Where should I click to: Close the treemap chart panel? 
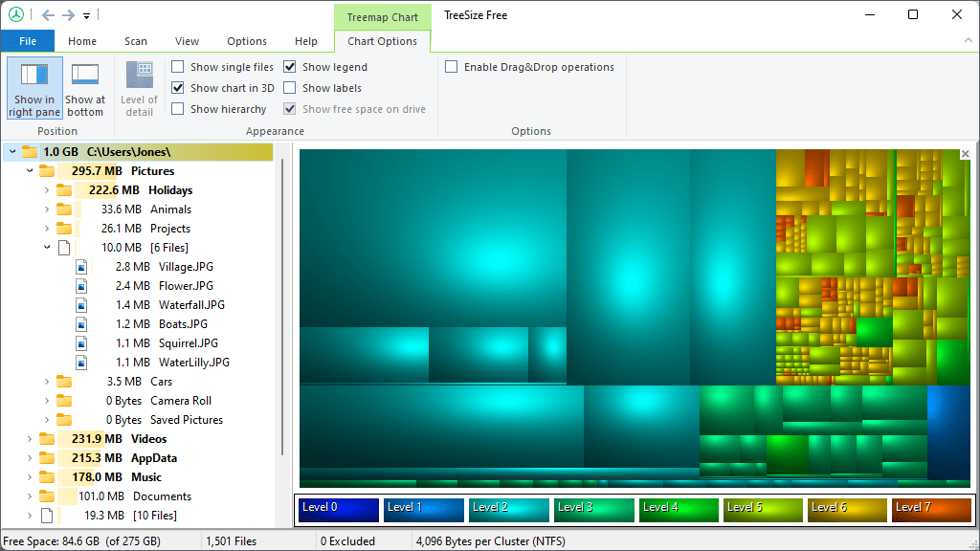(965, 152)
